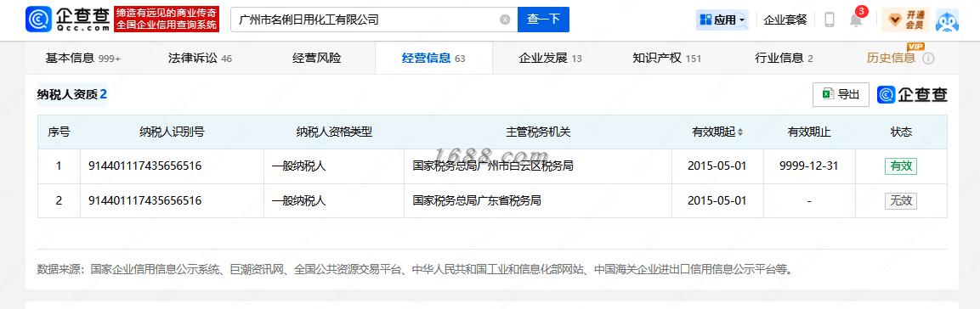The image size is (980, 309).
Task: Click the mobile phone icon
Action: coord(830,20)
